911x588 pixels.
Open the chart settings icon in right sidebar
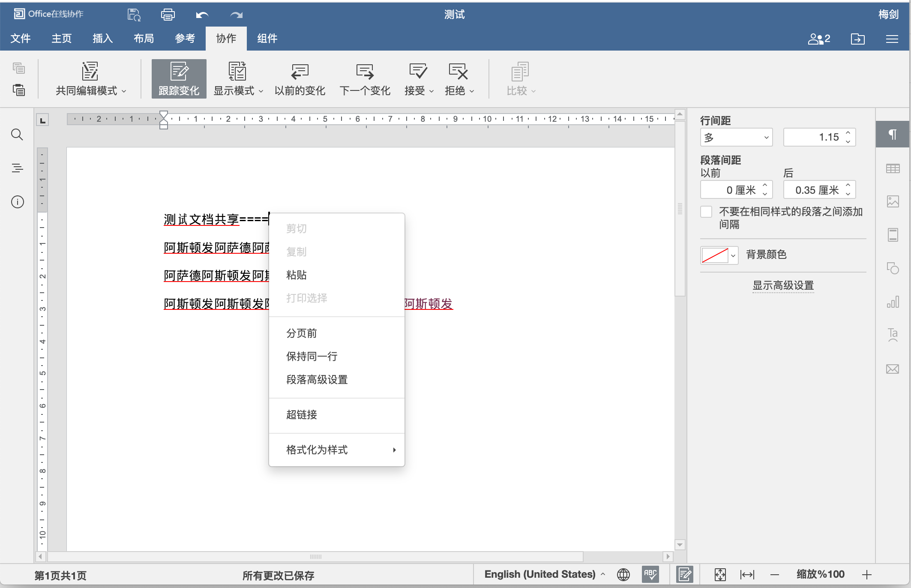(x=893, y=302)
